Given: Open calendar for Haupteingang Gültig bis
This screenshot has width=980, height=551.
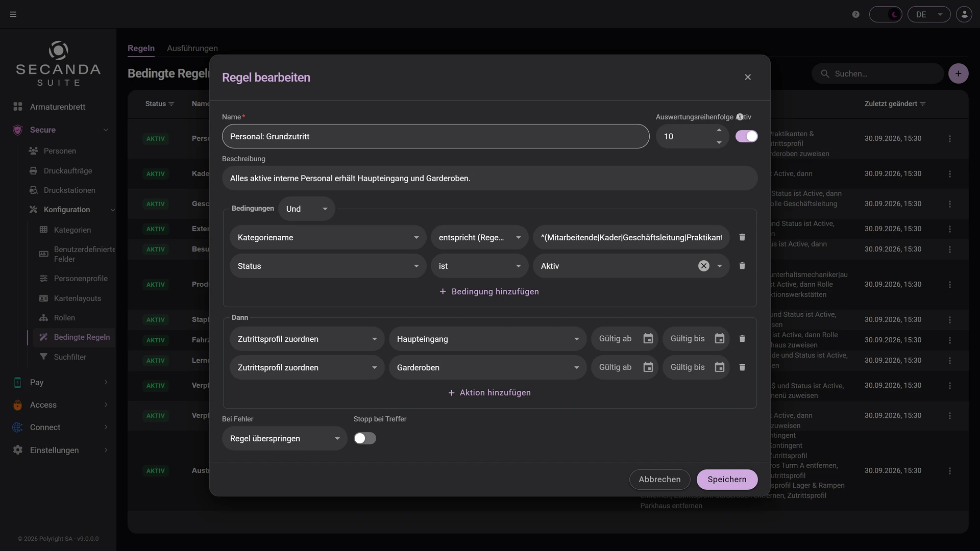Looking at the screenshot, I should 720,339.
